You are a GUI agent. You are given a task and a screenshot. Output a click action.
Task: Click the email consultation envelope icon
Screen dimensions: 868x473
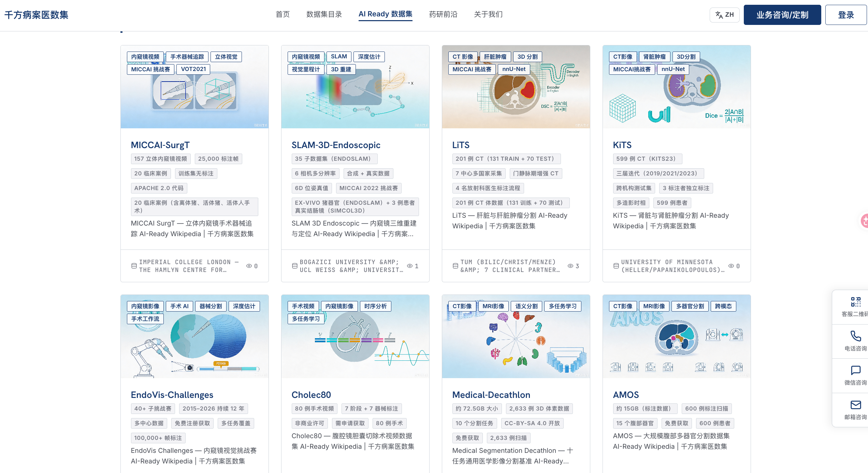856,405
